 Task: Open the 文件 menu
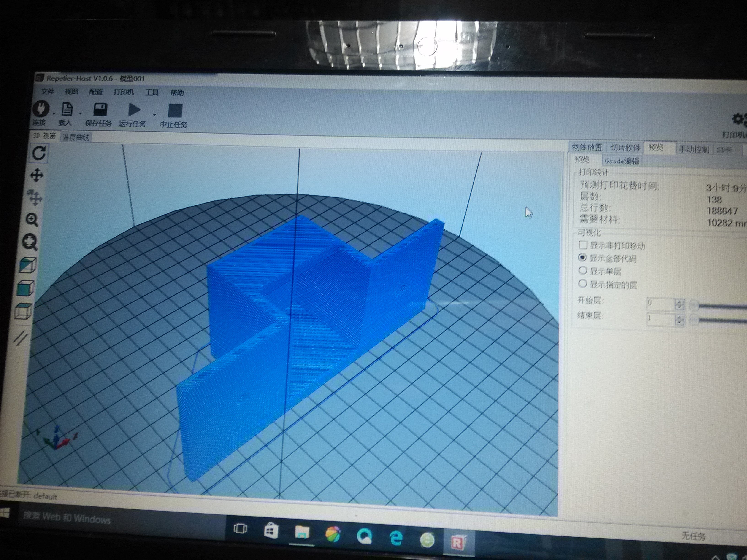point(47,92)
